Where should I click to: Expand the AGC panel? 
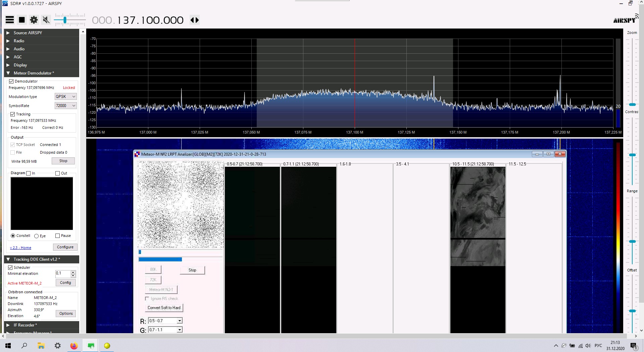42,57
